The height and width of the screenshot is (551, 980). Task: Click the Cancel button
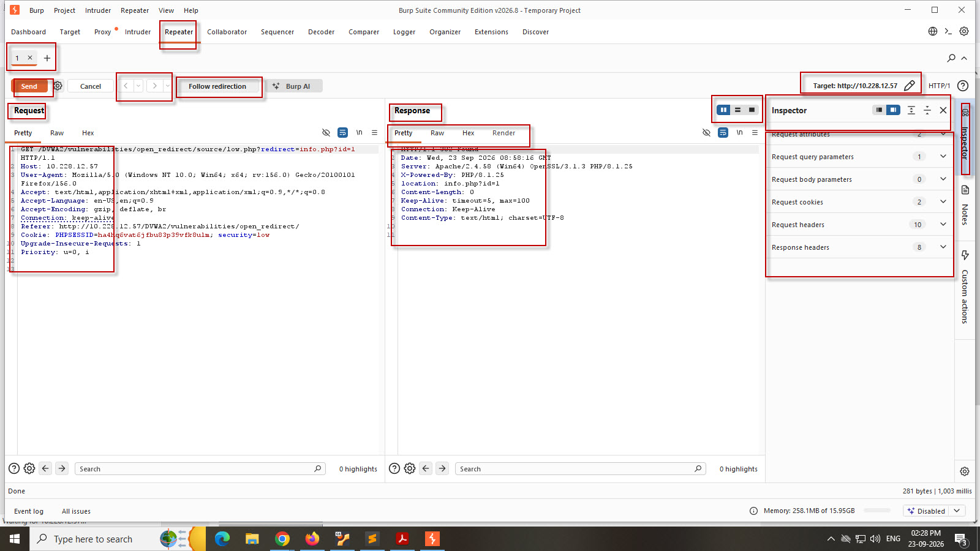click(91, 86)
